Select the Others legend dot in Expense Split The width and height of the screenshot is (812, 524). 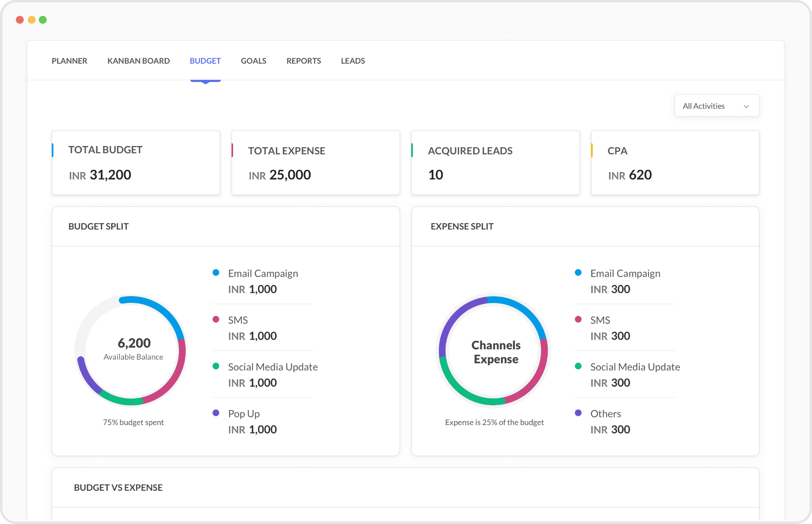[x=579, y=413]
